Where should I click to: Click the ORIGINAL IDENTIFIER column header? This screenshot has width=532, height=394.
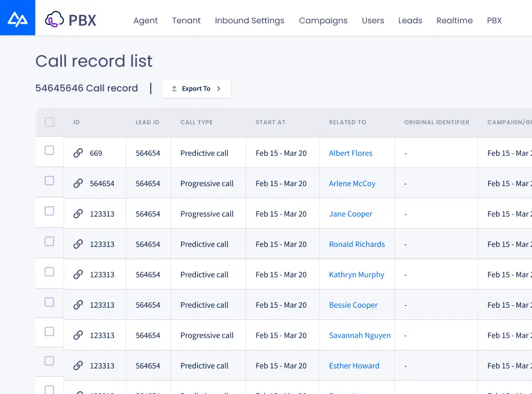point(436,122)
